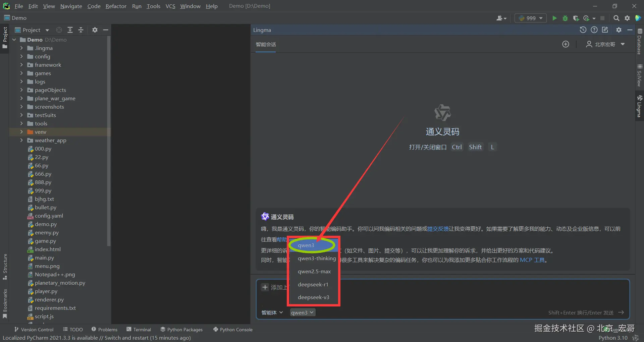Open the Version Control tool window
The image size is (644, 342).
tap(34, 330)
